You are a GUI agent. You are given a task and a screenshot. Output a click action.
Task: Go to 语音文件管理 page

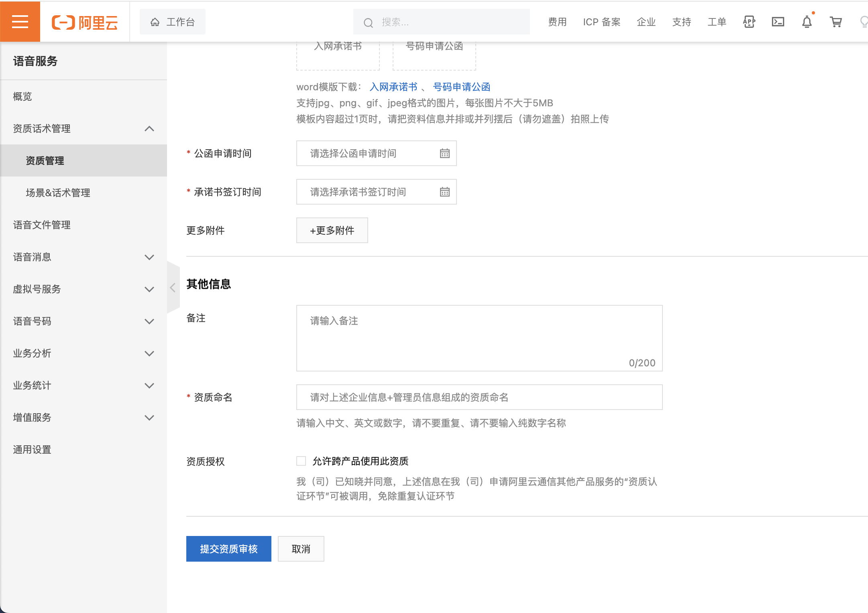tap(42, 225)
